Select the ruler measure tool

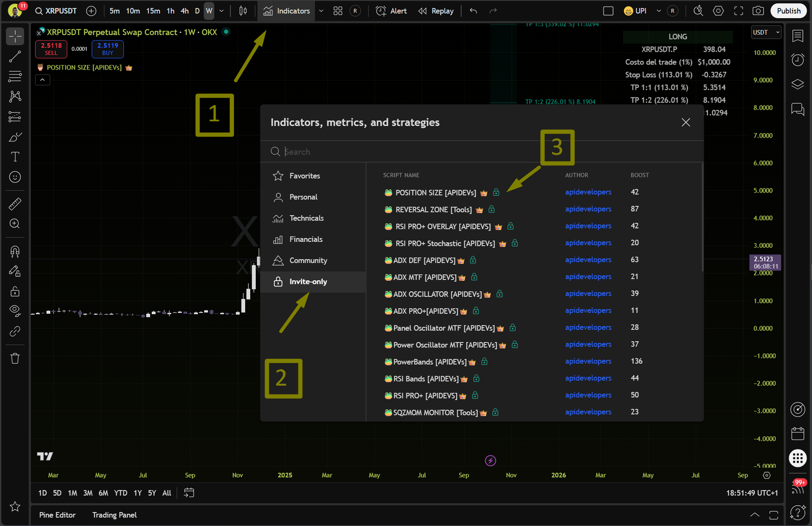click(x=15, y=204)
